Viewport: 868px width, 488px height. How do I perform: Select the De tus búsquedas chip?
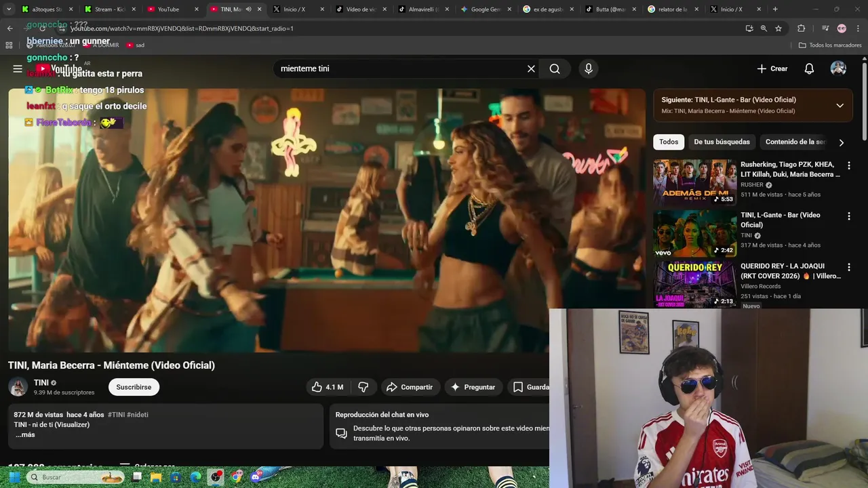pos(722,142)
